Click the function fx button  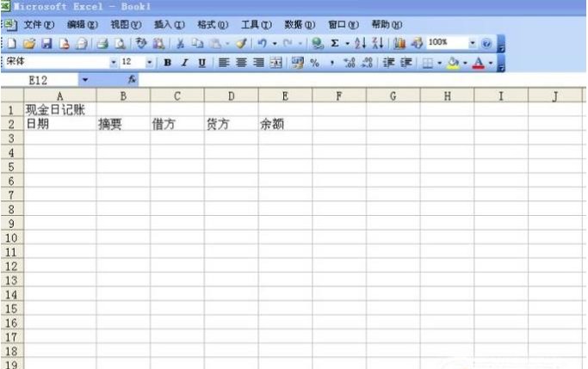132,79
